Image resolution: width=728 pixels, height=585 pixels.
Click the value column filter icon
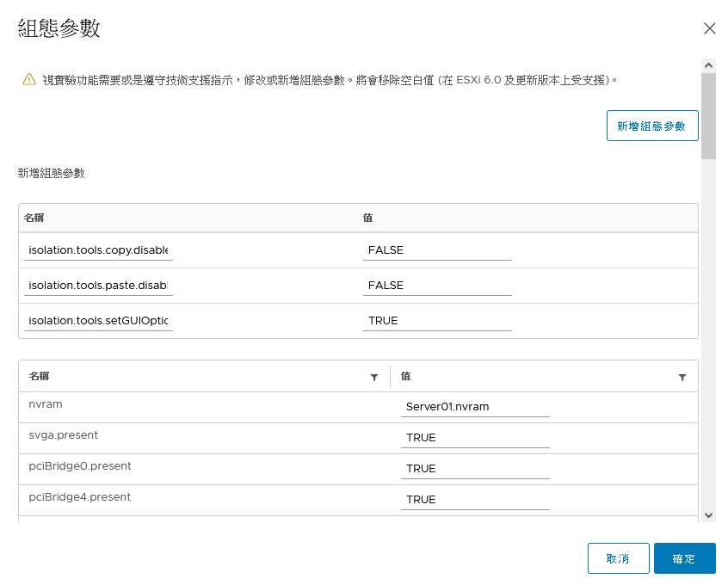click(682, 377)
